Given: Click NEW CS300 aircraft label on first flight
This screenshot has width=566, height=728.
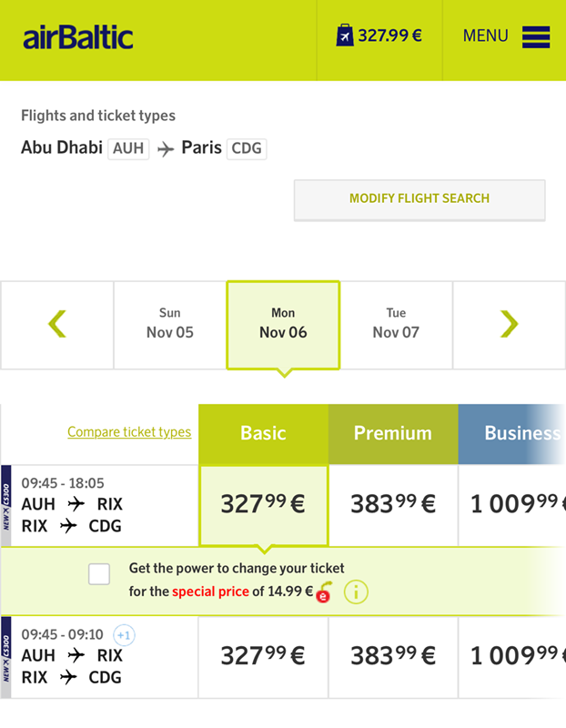Looking at the screenshot, I should click(x=6, y=506).
